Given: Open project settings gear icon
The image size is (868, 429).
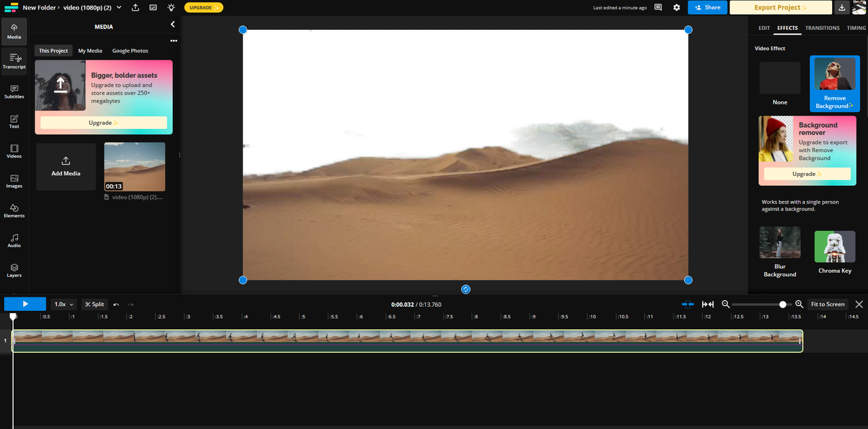Looking at the screenshot, I should coord(676,7).
